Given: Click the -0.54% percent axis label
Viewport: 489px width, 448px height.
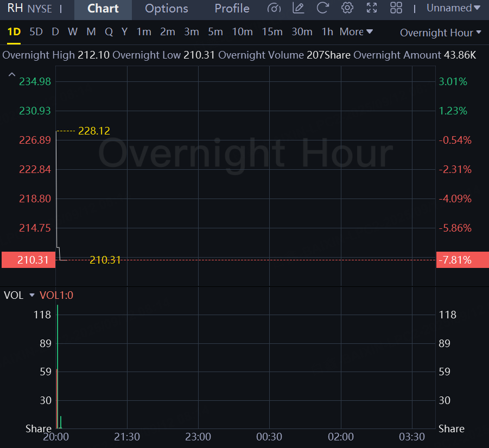Looking at the screenshot, I should click(x=455, y=140).
